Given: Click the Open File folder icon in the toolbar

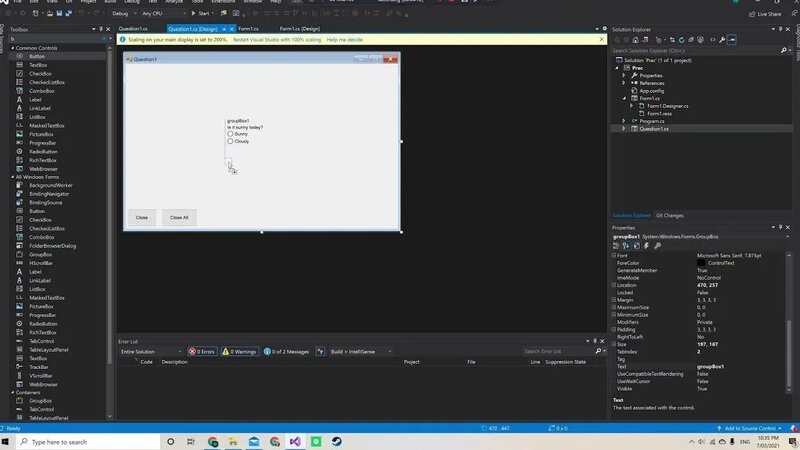Looking at the screenshot, I should [49, 13].
